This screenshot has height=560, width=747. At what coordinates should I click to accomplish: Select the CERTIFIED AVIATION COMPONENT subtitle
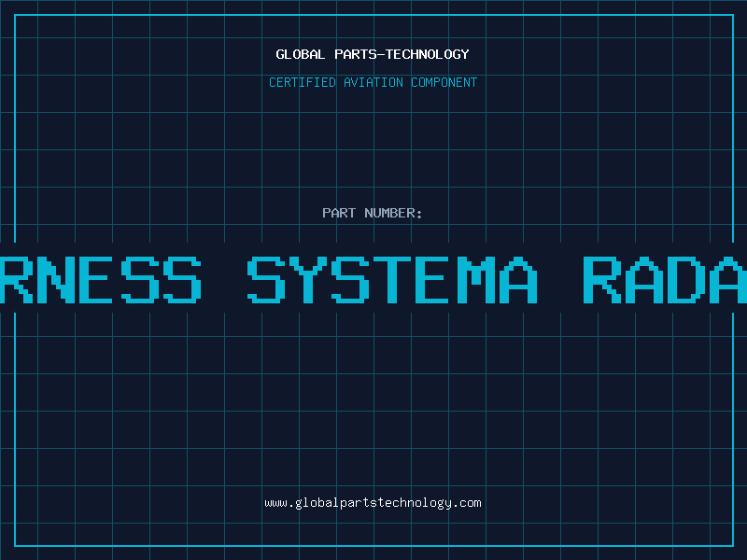pyautogui.click(x=373, y=82)
